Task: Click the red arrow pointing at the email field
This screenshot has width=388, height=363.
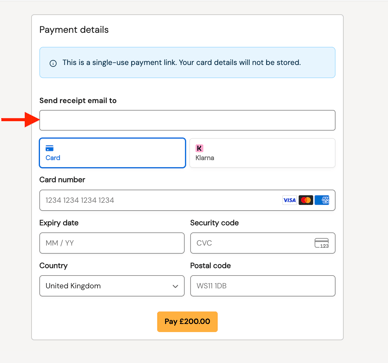Action: 20,119
